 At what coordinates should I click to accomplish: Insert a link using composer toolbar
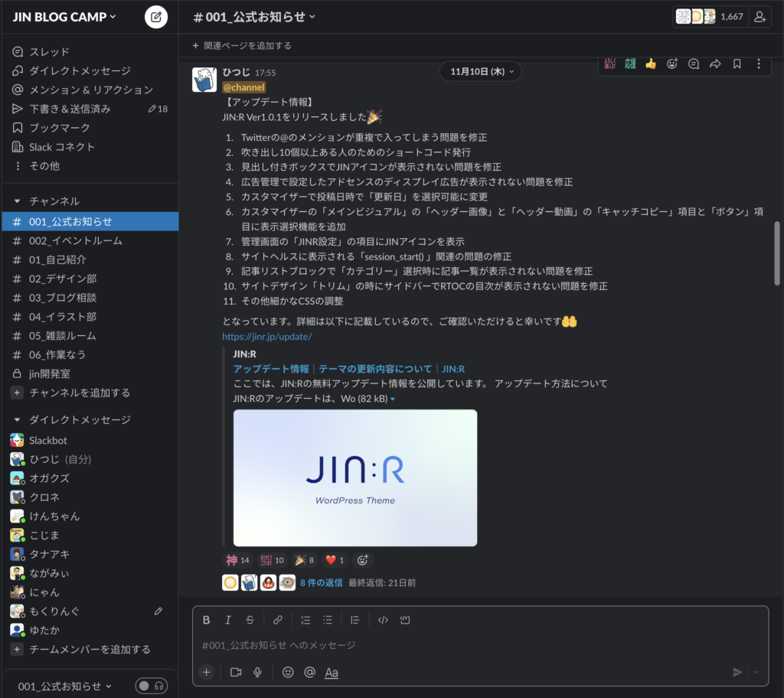pyautogui.click(x=277, y=620)
